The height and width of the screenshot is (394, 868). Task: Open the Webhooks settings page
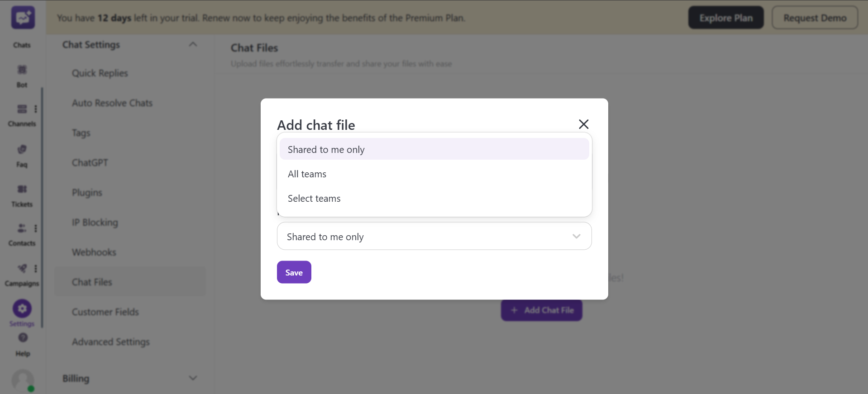click(x=94, y=252)
